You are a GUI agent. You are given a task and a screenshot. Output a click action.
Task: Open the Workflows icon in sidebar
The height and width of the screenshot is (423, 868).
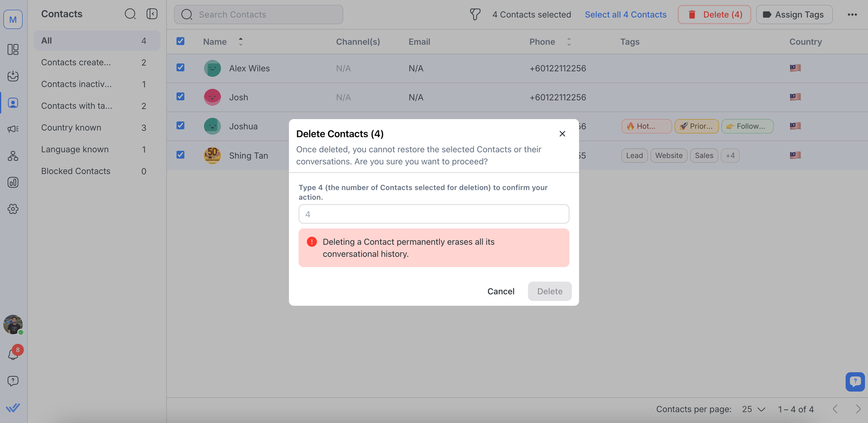13,156
